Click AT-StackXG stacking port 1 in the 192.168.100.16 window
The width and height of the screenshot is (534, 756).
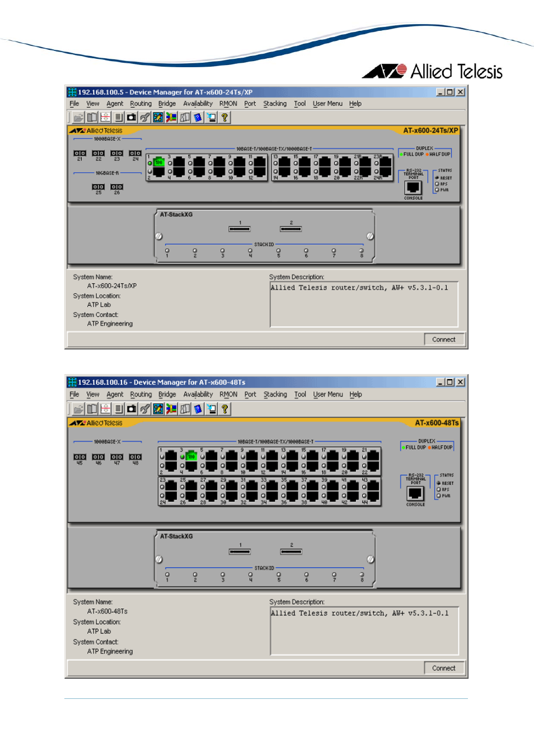[x=240, y=552]
